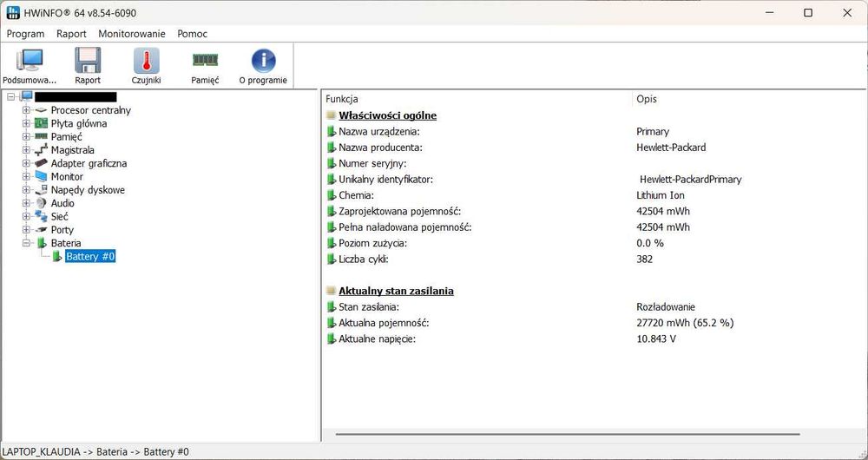
Task: Click the Lithium Ion chemistry value
Action: [661, 195]
